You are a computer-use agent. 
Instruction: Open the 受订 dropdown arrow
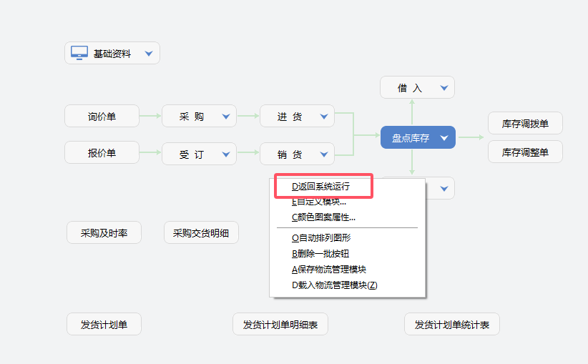227,153
